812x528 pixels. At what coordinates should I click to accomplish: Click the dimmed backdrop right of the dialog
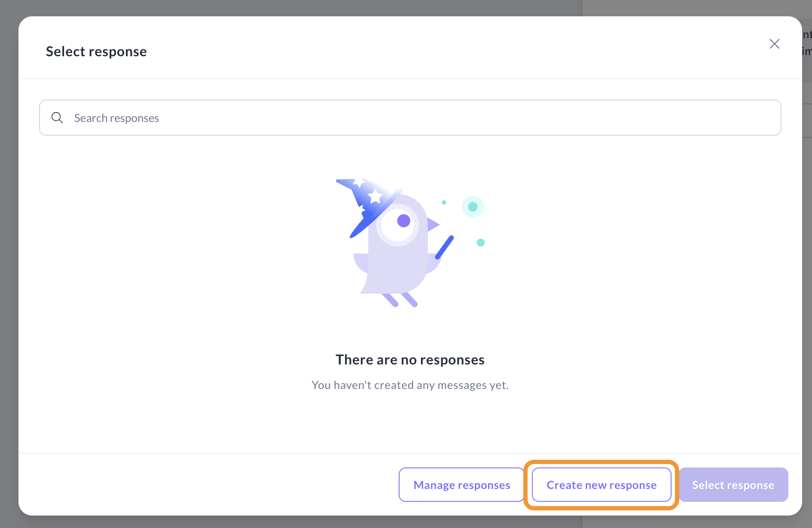point(807,300)
